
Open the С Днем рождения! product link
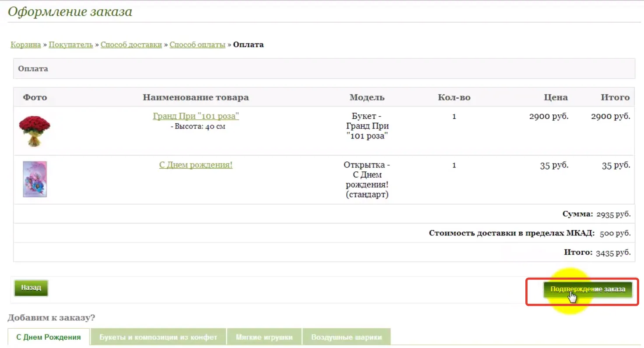[196, 165]
